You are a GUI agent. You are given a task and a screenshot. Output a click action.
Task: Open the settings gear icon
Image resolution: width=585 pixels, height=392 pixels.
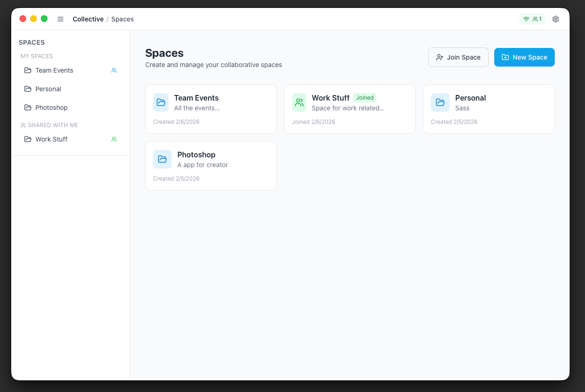(555, 19)
